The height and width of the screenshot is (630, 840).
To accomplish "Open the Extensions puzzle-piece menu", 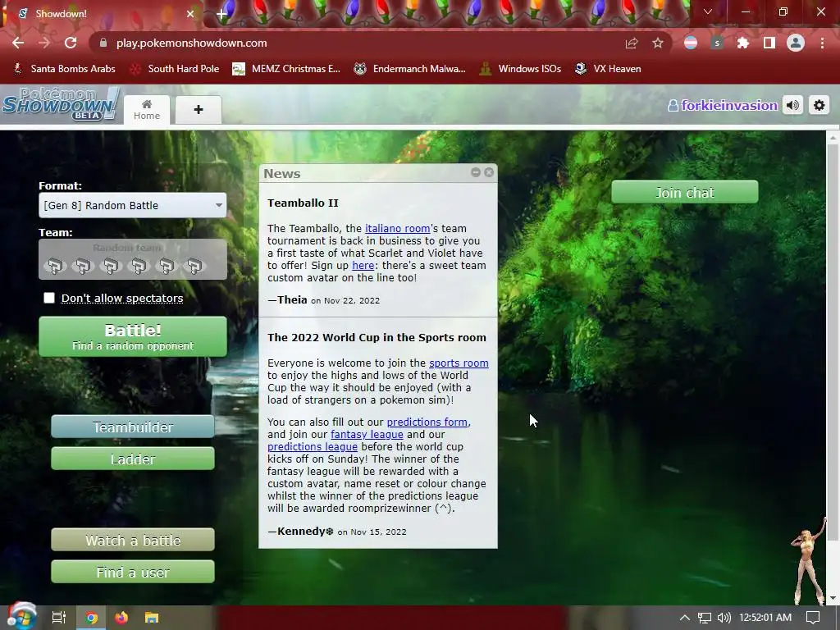I will [743, 43].
